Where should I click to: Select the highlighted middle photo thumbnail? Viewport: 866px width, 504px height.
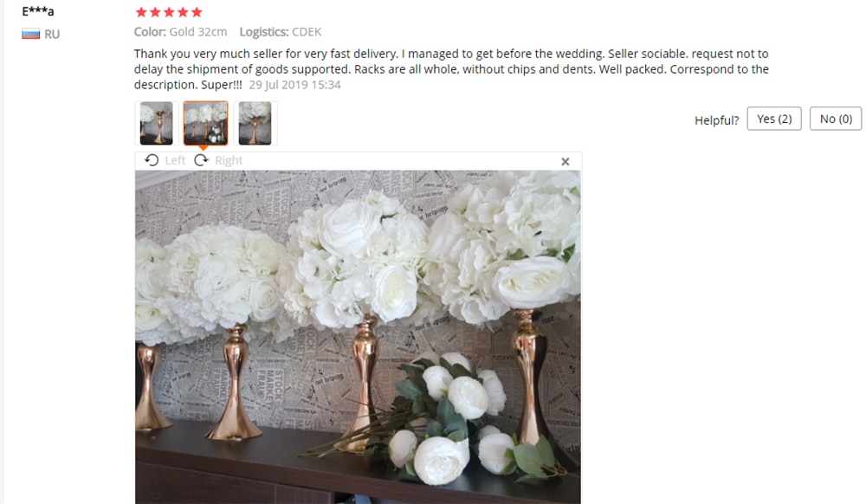[205, 123]
